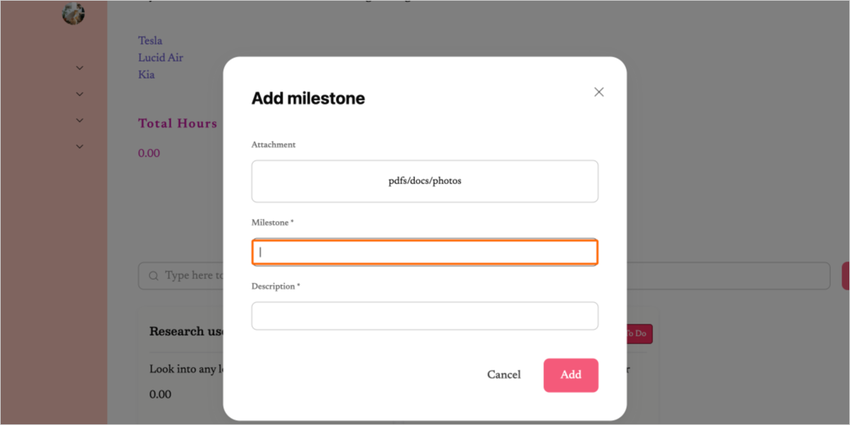Click the pdfs/docs/photos attachment upload area
This screenshot has width=850, height=425.
(425, 181)
